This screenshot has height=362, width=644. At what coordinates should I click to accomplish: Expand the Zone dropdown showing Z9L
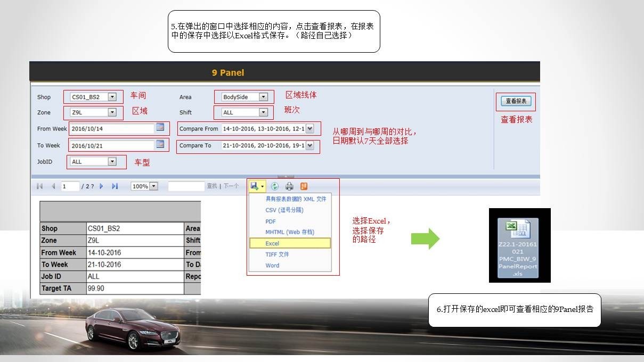[112, 112]
